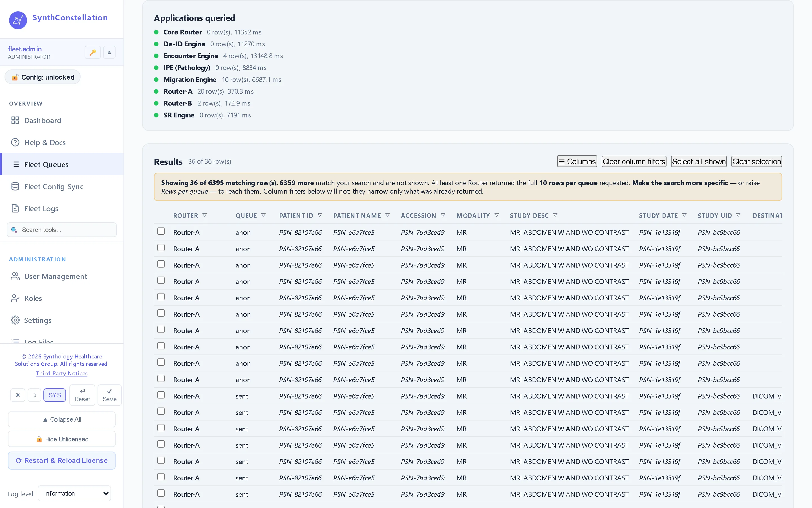Check the second Router-A sent row checkbox
Screen dimensions: 812x508
tap(161, 411)
